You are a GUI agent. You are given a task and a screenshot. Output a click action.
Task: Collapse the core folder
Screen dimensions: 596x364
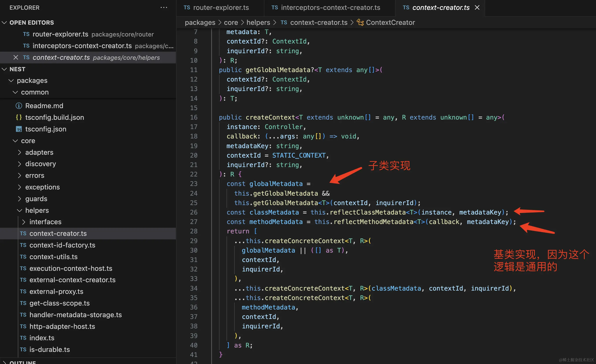(15, 141)
